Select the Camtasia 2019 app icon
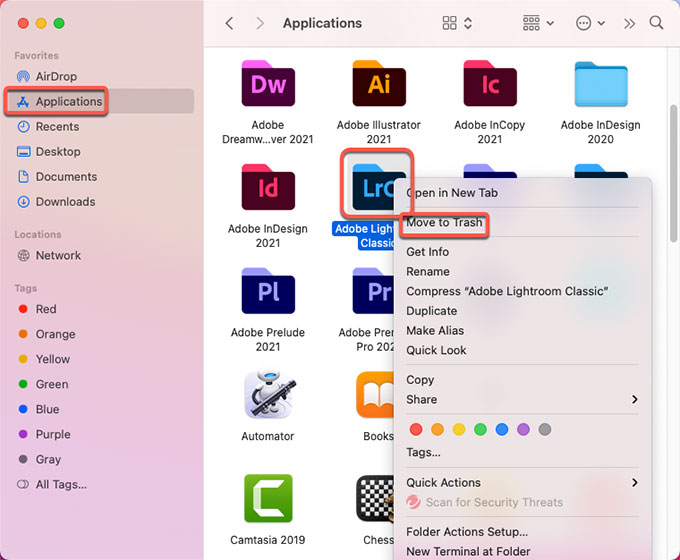The image size is (680, 560). [268, 498]
